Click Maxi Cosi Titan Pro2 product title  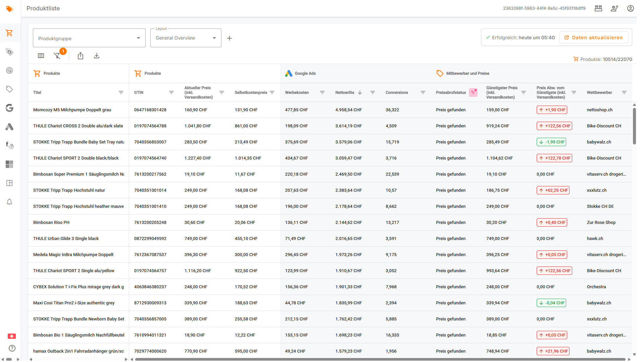pyautogui.click(x=74, y=303)
